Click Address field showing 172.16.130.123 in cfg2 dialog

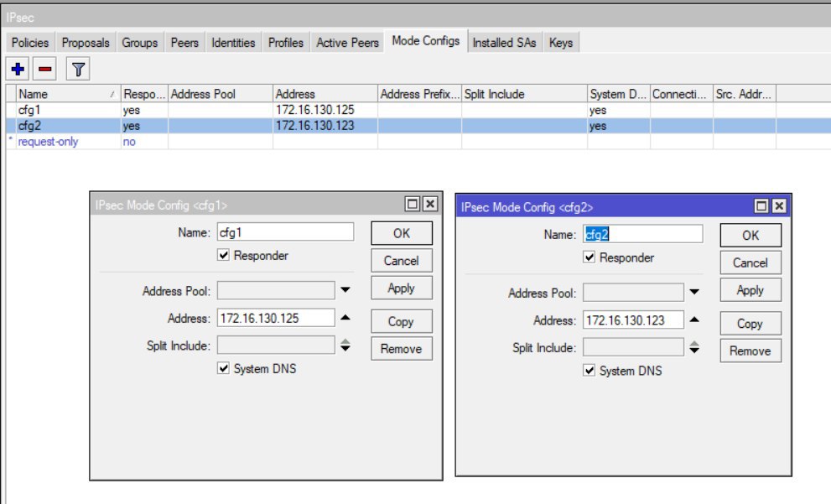click(x=633, y=320)
